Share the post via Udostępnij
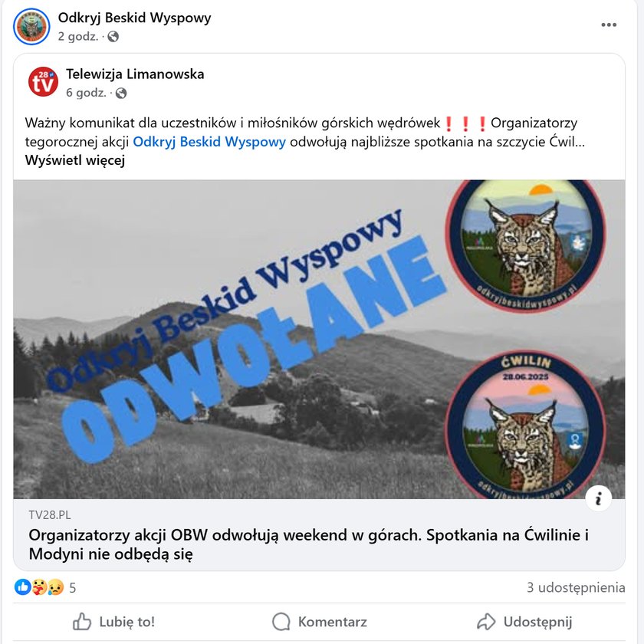This screenshot has height=644, width=644. 524,622
